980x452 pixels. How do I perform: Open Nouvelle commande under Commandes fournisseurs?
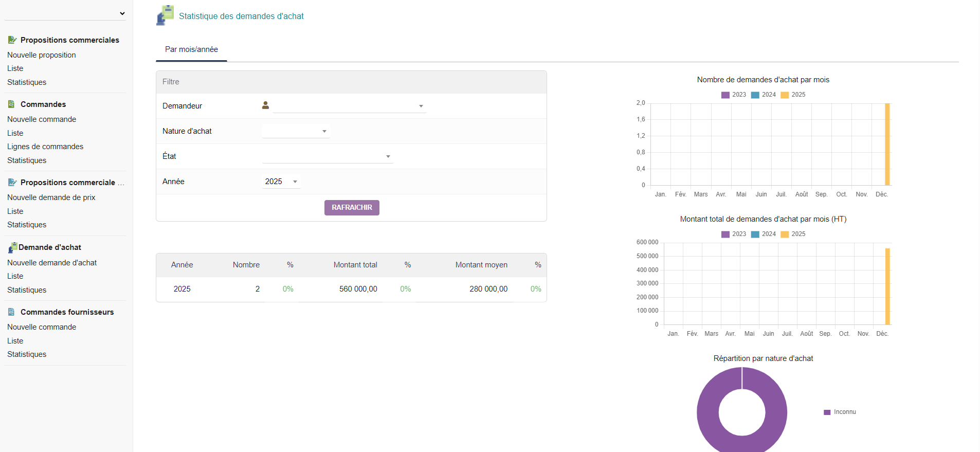(42, 327)
